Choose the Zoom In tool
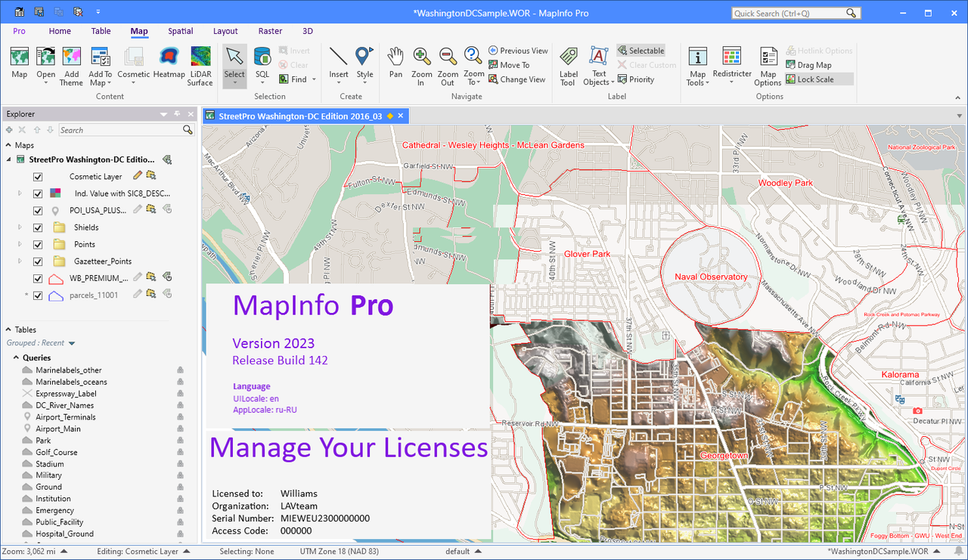 (422, 67)
